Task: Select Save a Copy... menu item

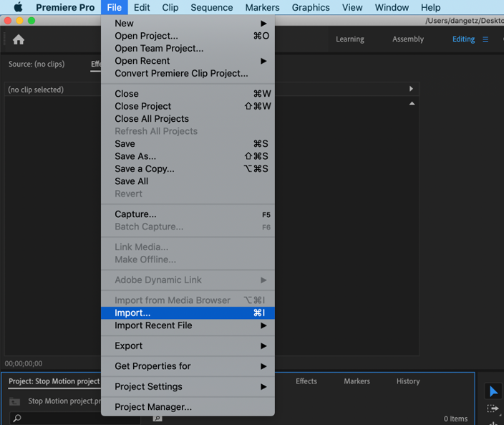Action: (188, 169)
